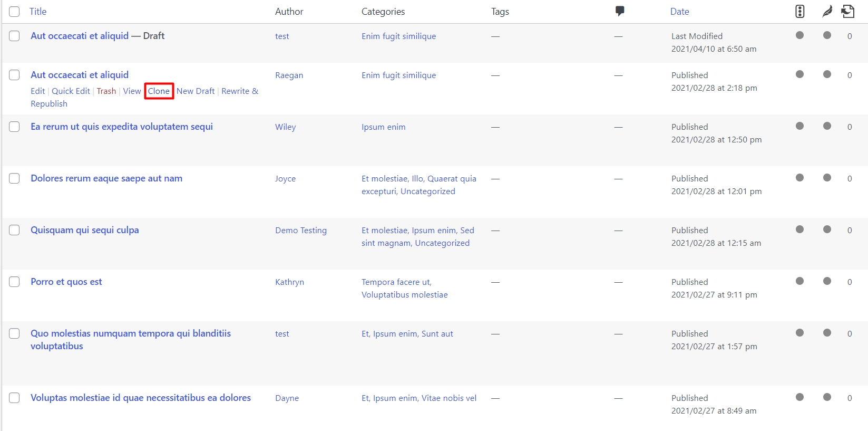Click the internal links column icon
This screenshot has width=868, height=431.
click(848, 11)
